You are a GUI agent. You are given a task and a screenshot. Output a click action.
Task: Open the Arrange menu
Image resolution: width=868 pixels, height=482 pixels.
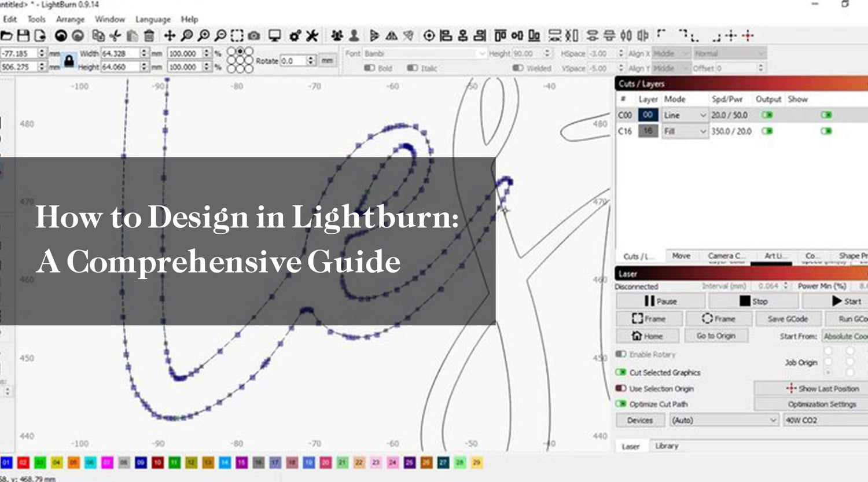[x=70, y=19]
